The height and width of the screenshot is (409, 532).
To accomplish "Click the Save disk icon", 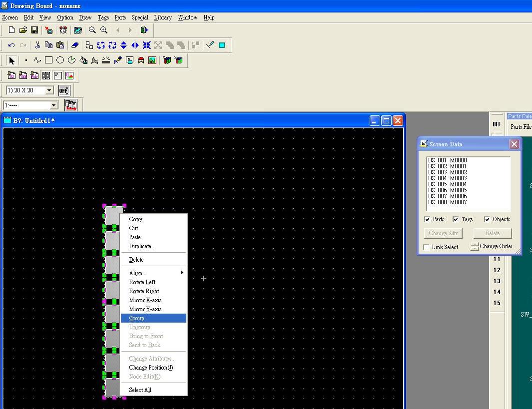I will pos(34,30).
